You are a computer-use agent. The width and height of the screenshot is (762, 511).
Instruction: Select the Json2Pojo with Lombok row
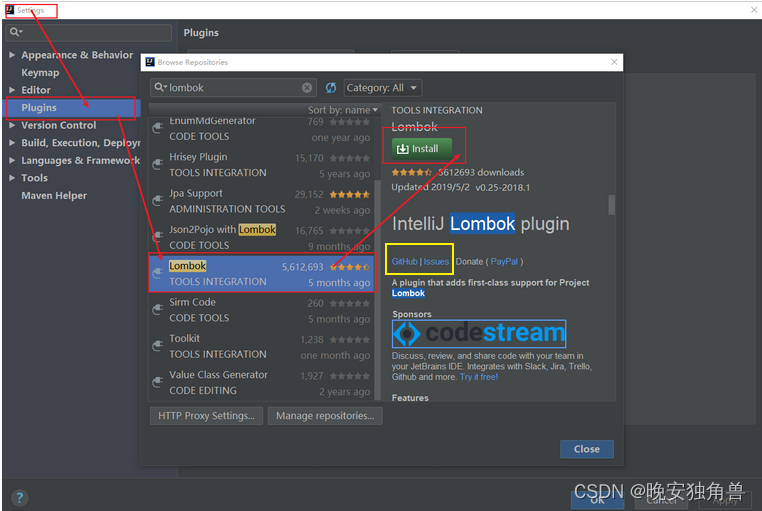pos(262,237)
